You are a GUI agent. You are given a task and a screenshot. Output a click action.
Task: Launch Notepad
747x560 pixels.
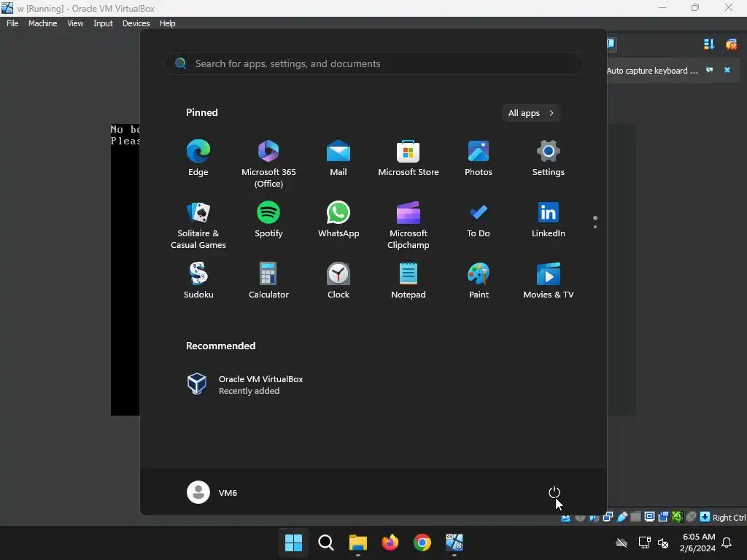point(409,281)
